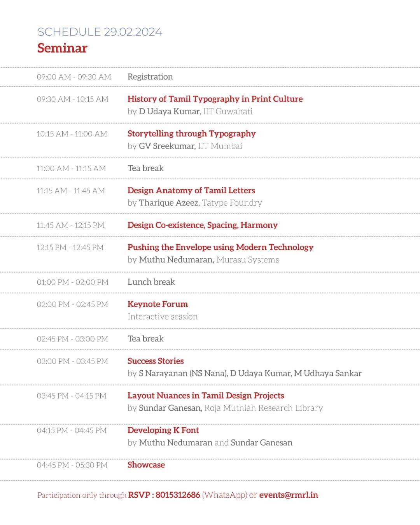Click the SCHEDULE 29.02.2024 header text
Viewport: 420px width, 525px height.
(100, 32)
